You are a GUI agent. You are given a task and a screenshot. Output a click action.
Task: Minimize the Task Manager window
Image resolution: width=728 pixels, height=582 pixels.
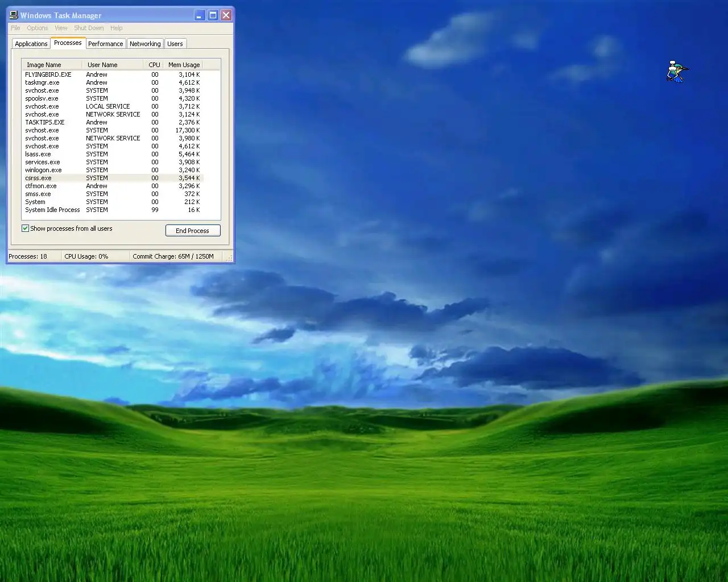click(x=199, y=15)
